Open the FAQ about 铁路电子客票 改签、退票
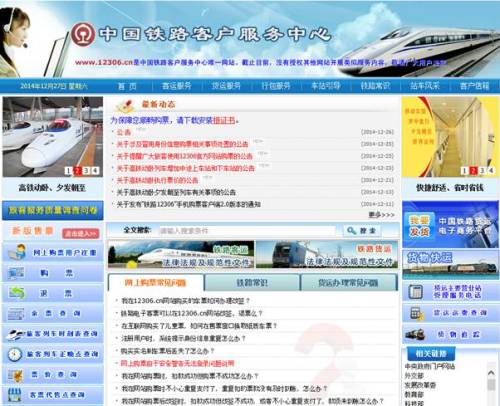The height and width of the screenshot is (406, 500). pyautogui.click(x=191, y=313)
